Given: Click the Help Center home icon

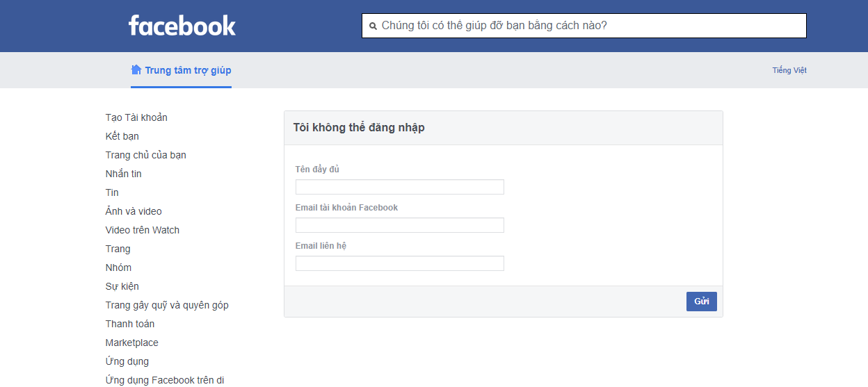Looking at the screenshot, I should (136, 69).
